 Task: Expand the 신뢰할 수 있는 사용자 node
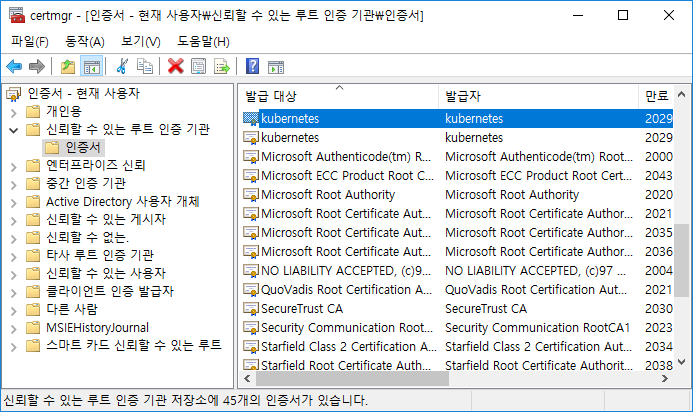tap(14, 275)
